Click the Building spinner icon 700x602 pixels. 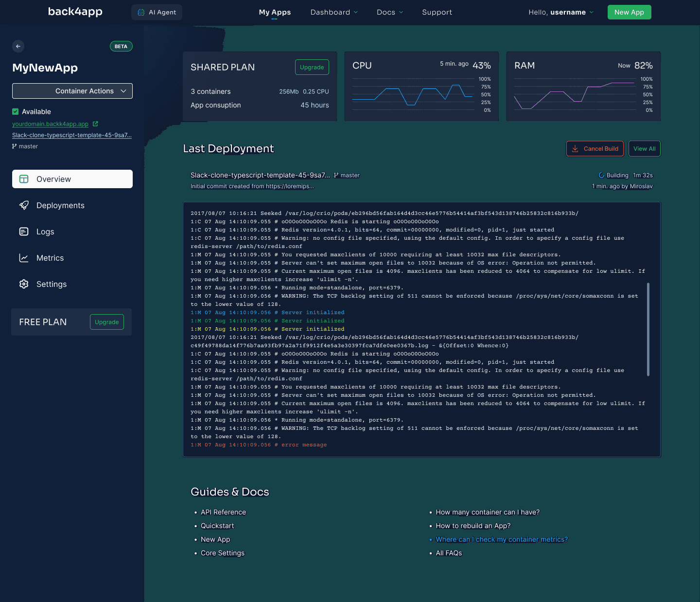pos(601,176)
